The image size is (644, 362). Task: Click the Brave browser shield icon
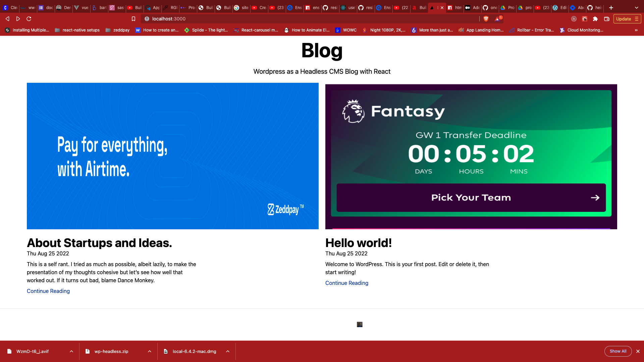(486, 18)
